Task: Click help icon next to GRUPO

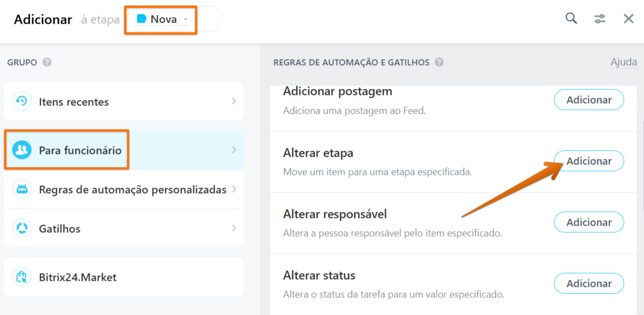Action: tap(47, 62)
